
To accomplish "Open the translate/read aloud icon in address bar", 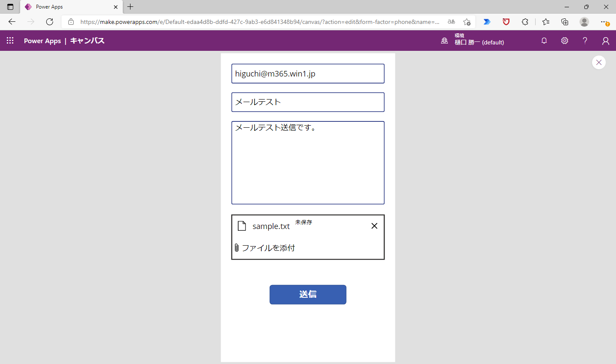I will pyautogui.click(x=451, y=22).
